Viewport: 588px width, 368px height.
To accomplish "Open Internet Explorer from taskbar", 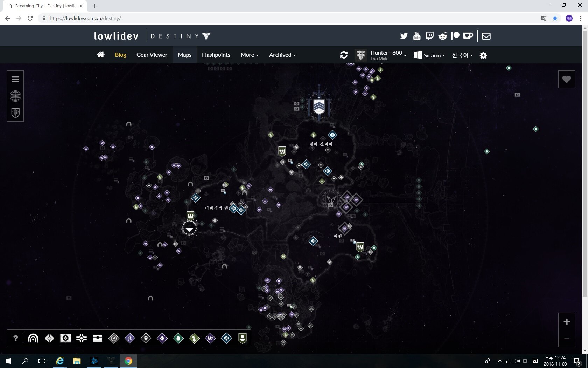I will click(x=60, y=361).
